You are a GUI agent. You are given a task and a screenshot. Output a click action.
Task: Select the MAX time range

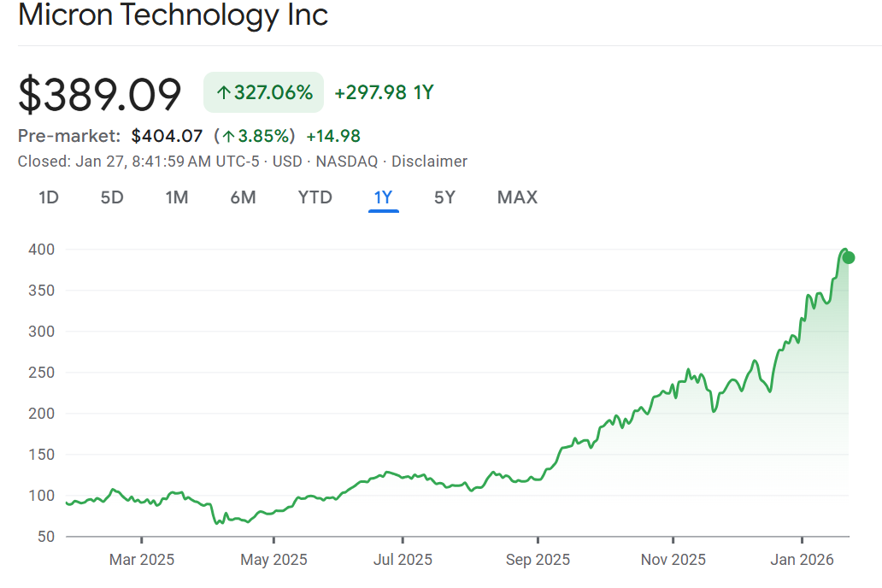pyautogui.click(x=517, y=197)
